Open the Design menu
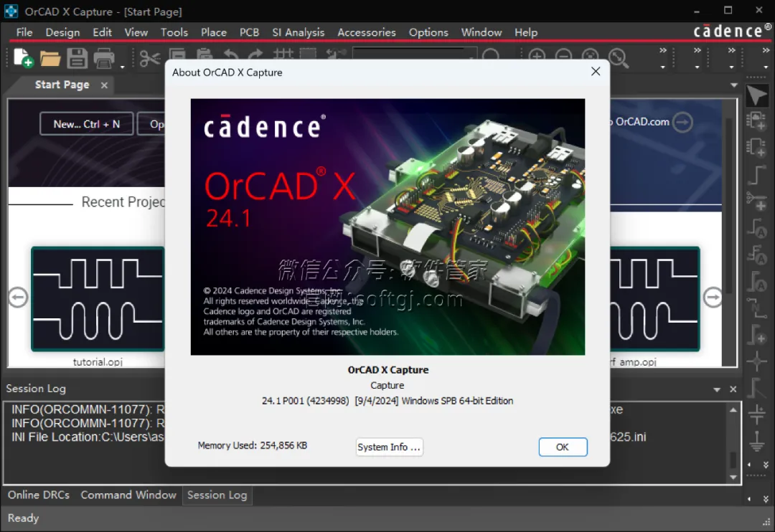The width and height of the screenshot is (775, 532). coord(62,32)
